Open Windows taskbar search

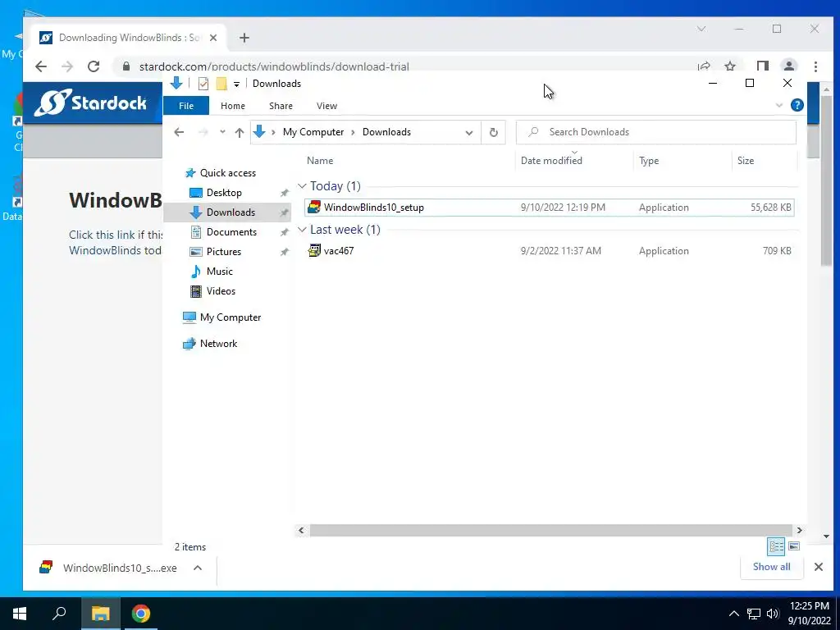click(59, 614)
